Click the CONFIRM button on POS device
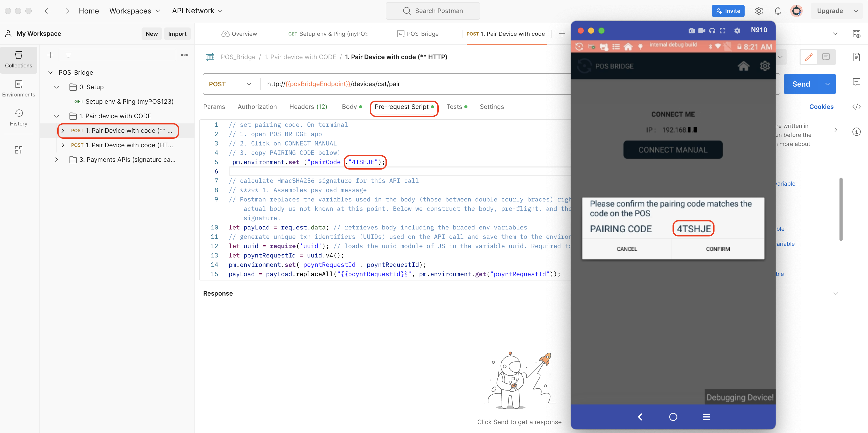Viewport: 868px width, 433px height. click(718, 249)
